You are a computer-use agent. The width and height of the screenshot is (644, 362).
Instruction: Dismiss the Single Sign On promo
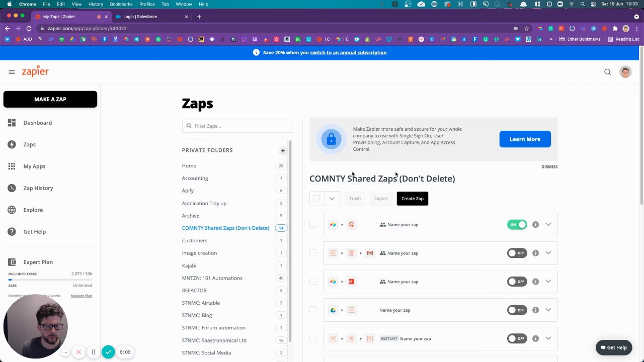[549, 167]
